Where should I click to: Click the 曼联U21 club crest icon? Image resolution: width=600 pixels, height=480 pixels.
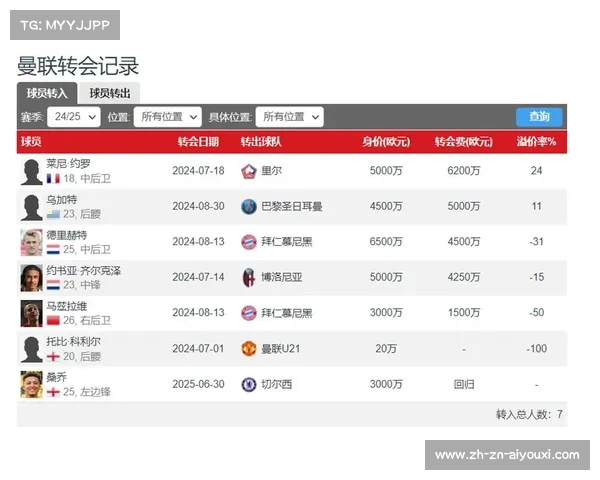pyautogui.click(x=249, y=349)
